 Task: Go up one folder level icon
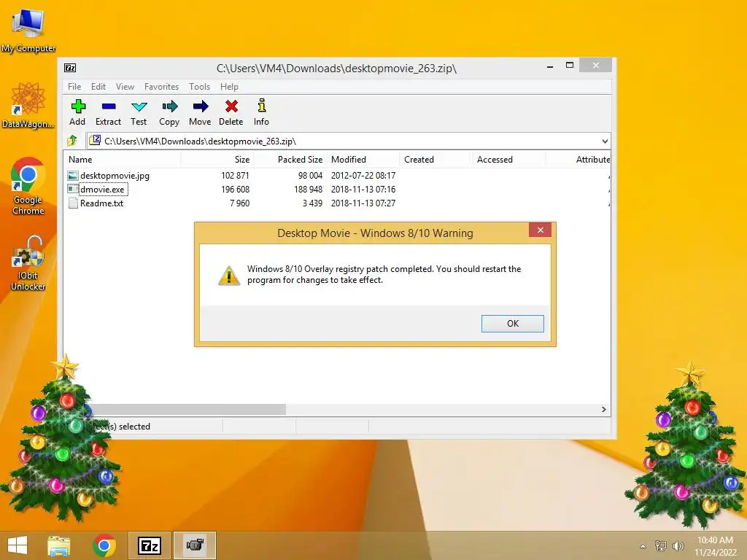tap(72, 141)
